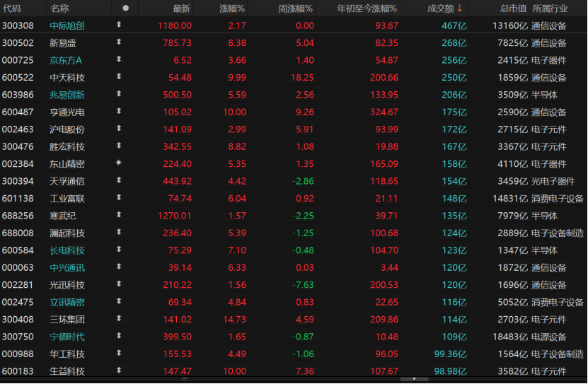Click the horizontal scrollbar thumb at bottom
588x384 pixels.
click(415, 379)
